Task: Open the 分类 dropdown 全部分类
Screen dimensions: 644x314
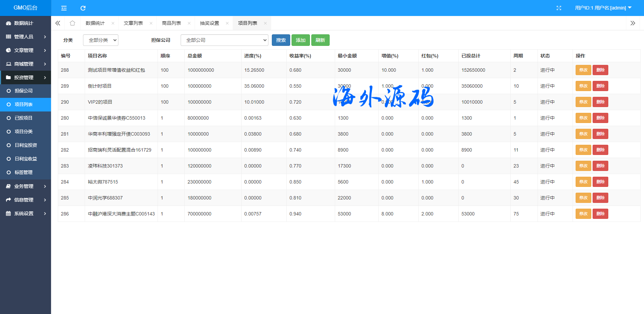Action: coord(101,40)
